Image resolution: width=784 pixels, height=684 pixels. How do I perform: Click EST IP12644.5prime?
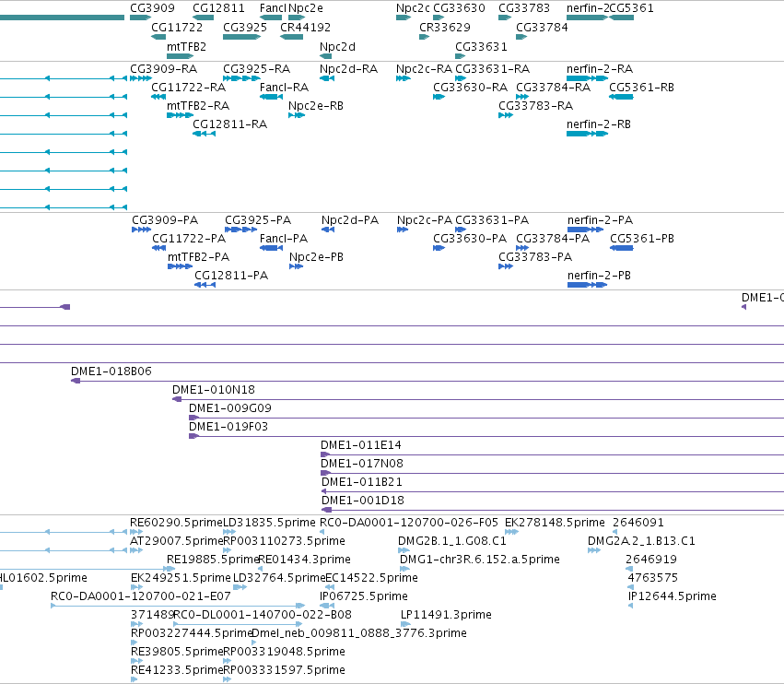click(x=630, y=606)
